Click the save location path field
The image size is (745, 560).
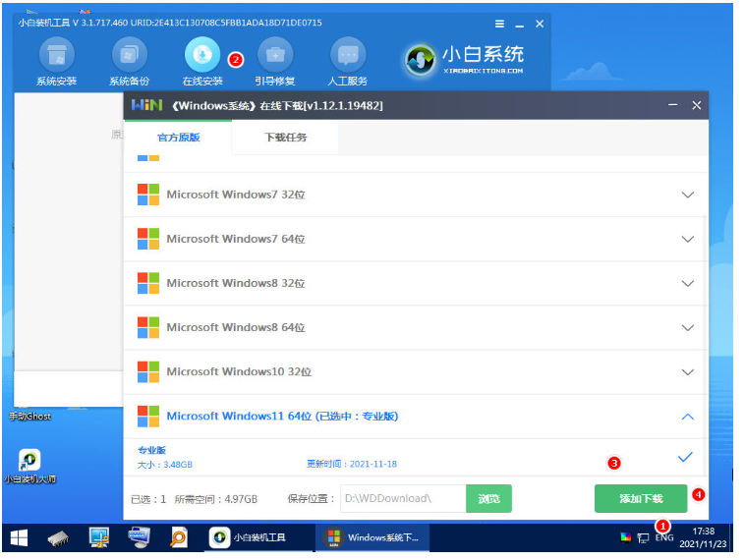402,498
